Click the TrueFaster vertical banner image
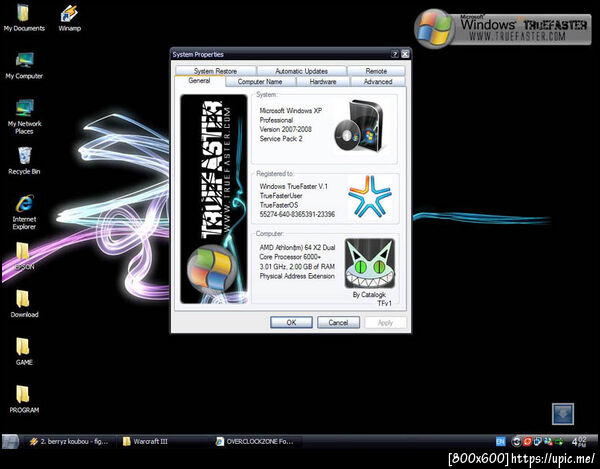The height and width of the screenshot is (469, 600). click(214, 199)
